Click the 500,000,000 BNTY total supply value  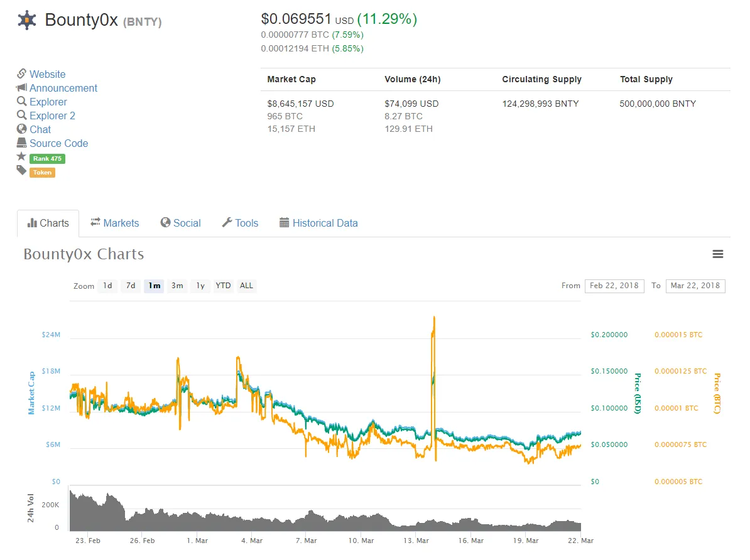coord(658,104)
